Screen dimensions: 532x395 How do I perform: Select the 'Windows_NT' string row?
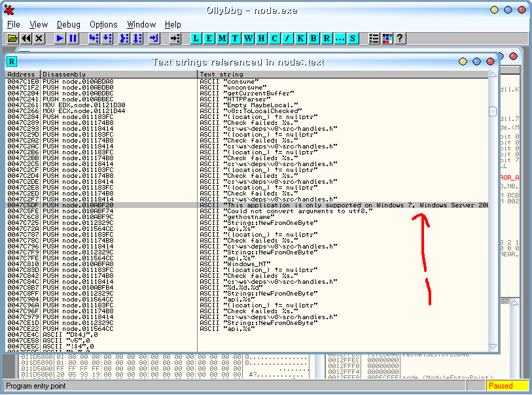tap(247, 264)
